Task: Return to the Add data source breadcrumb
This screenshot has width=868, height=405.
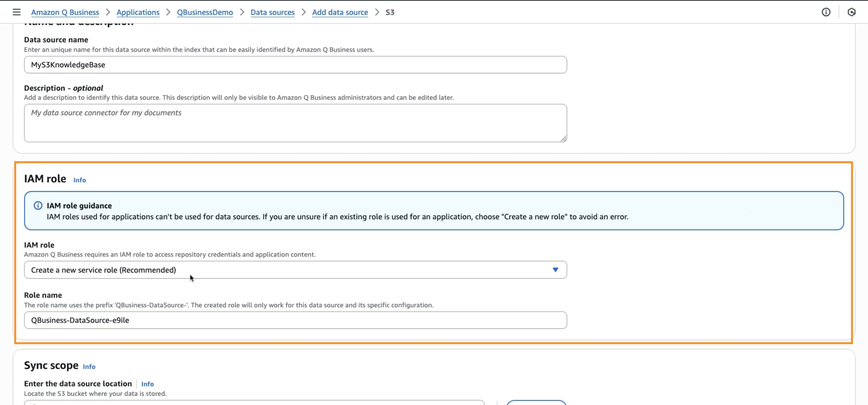Action: click(340, 12)
